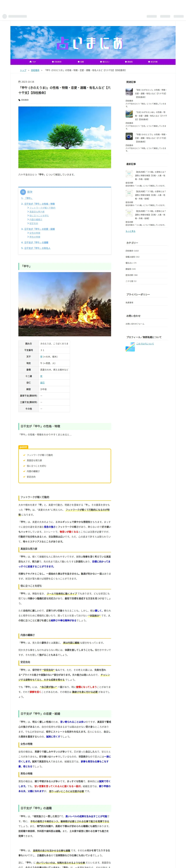This screenshot has height=868, width=186.
Task: Open the 36画 thumbnail in 最新記事
Action: (x=129, y=174)
